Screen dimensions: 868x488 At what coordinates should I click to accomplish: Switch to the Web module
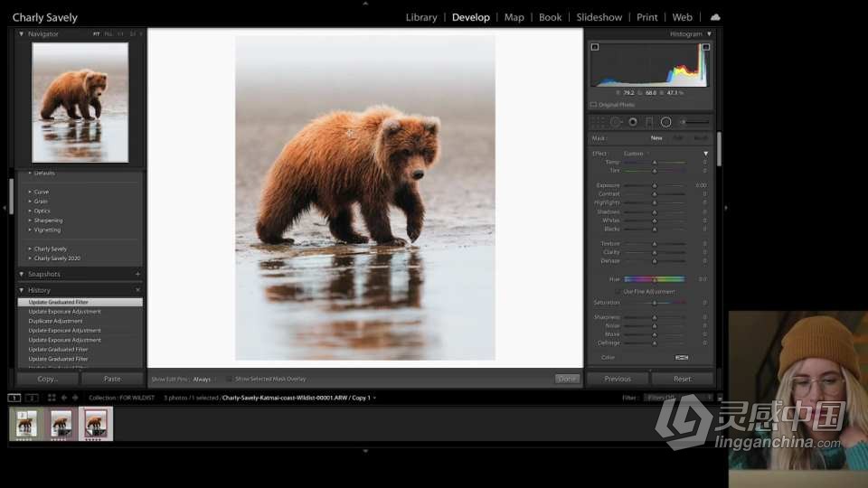[x=682, y=17]
